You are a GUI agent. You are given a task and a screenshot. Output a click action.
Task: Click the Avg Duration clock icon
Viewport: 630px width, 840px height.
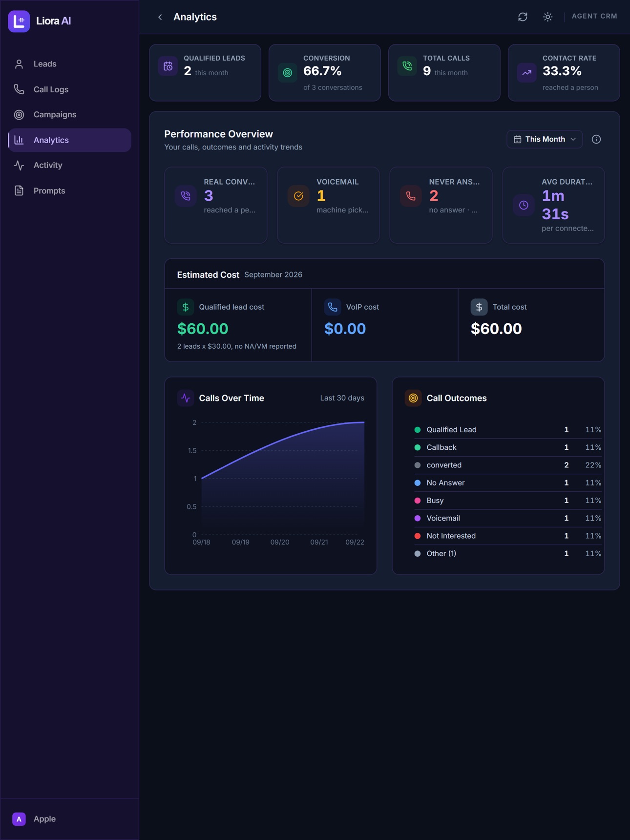click(524, 205)
